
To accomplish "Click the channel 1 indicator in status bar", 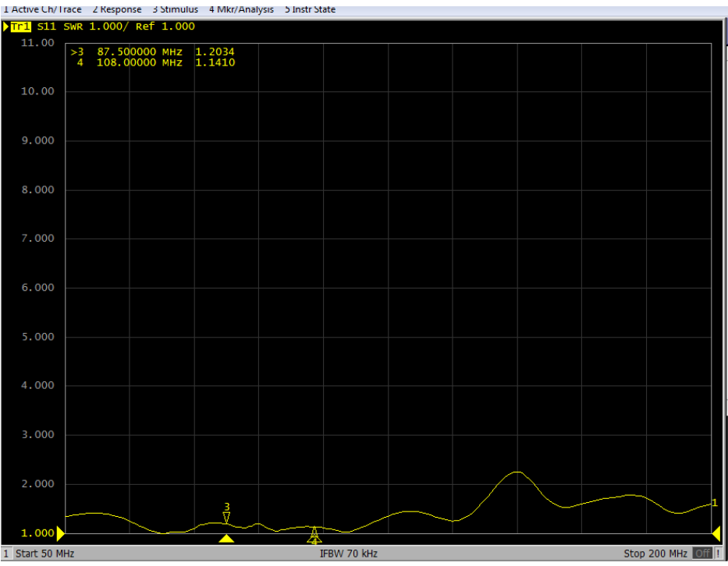I will click(6, 554).
